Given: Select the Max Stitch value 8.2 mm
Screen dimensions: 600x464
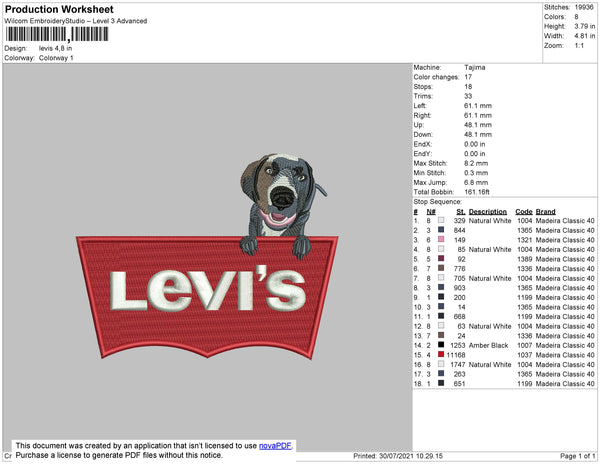Looking at the screenshot, I should [x=476, y=163].
